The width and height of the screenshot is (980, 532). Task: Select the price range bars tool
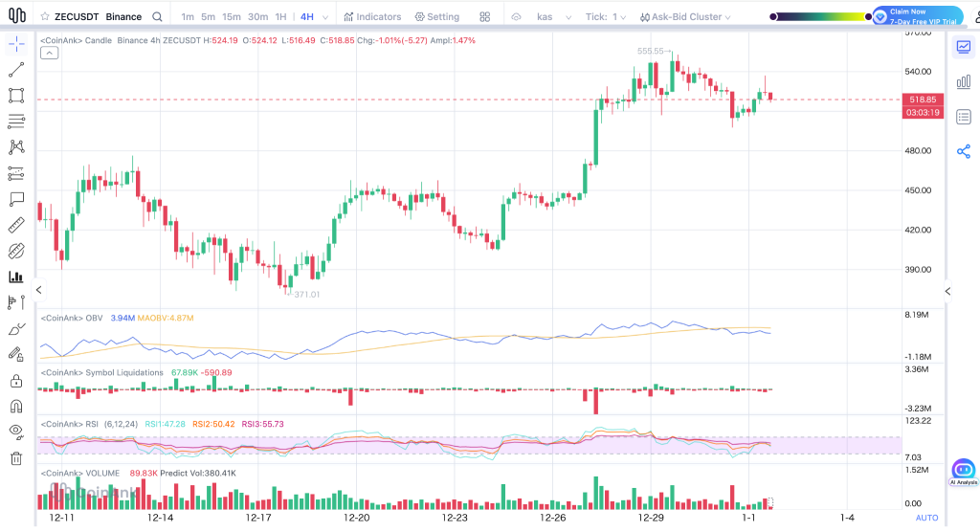click(x=16, y=302)
